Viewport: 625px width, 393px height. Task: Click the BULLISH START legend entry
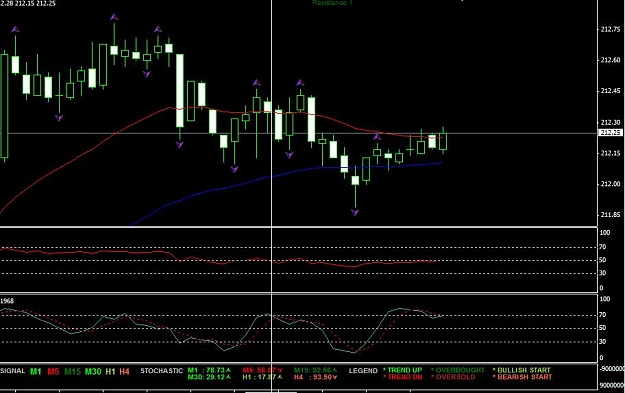pyautogui.click(x=522, y=370)
